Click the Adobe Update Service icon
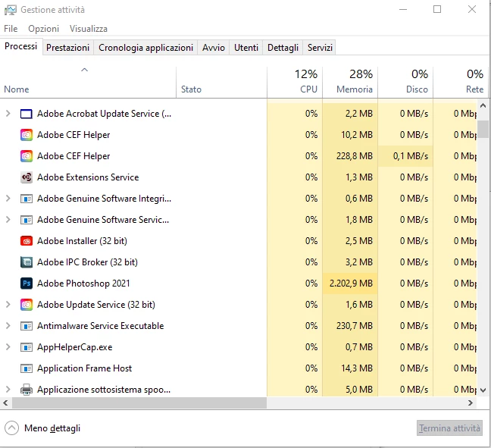This screenshot has width=491, height=448. click(x=27, y=305)
